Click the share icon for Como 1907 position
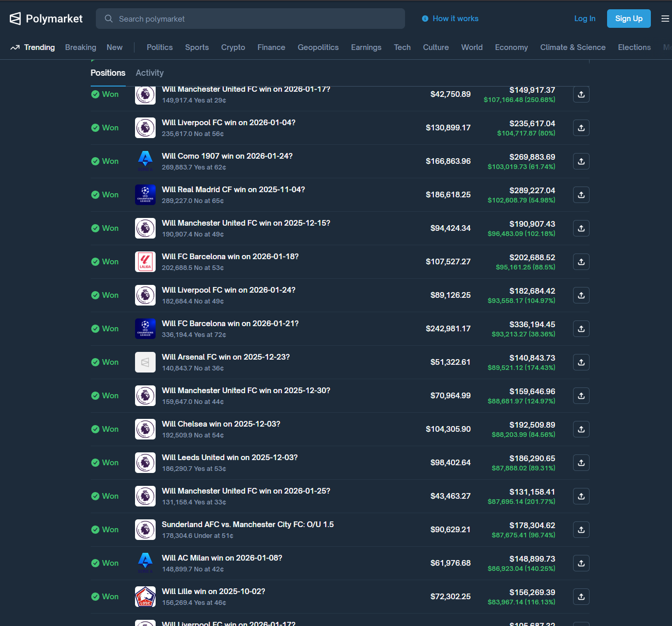The width and height of the screenshot is (672, 626). pyautogui.click(x=581, y=161)
